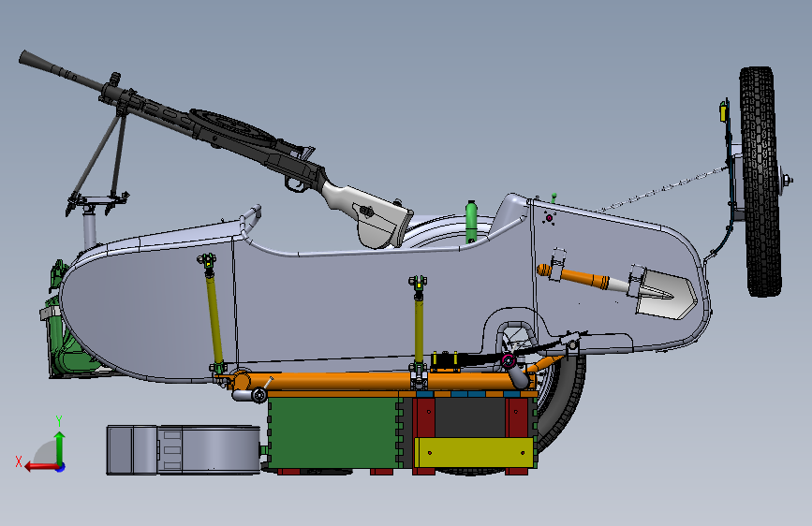Pick the grab handle tube on the sidecar cowl
This screenshot has height=526, width=812.
(251, 220)
